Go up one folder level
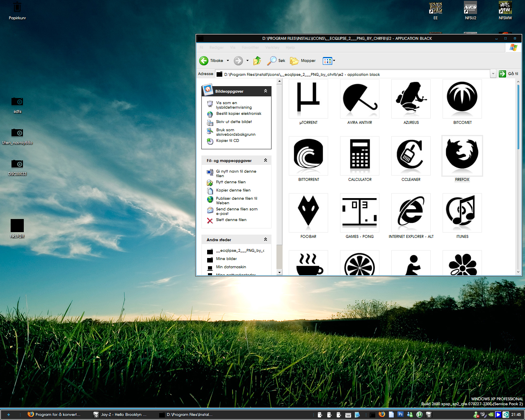 (x=257, y=61)
